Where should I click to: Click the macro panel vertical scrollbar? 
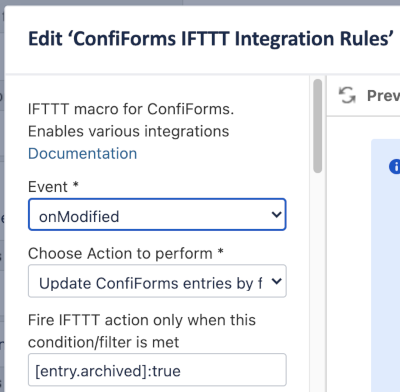point(318,126)
